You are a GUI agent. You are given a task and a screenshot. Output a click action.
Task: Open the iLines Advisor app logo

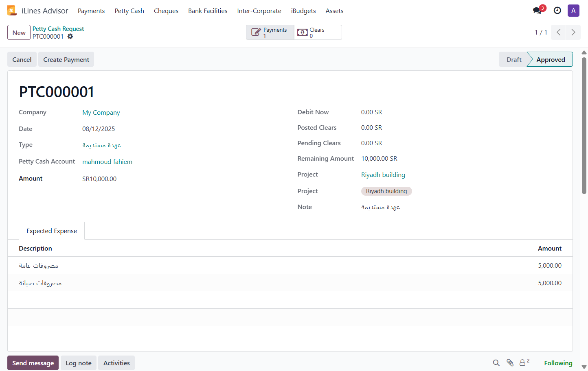[12, 11]
